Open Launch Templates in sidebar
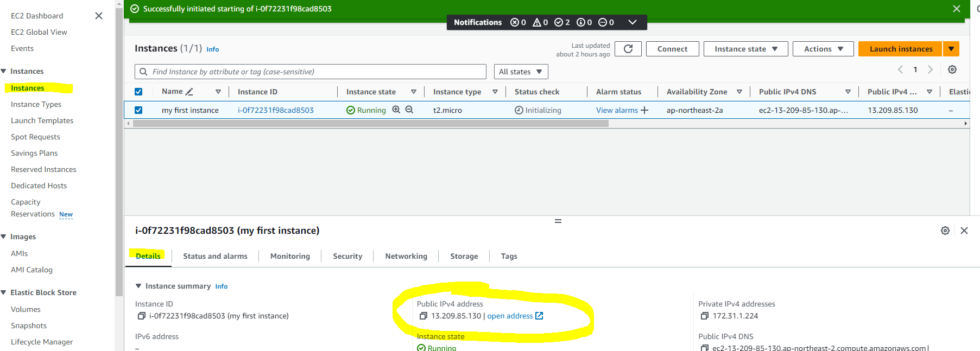 42,120
